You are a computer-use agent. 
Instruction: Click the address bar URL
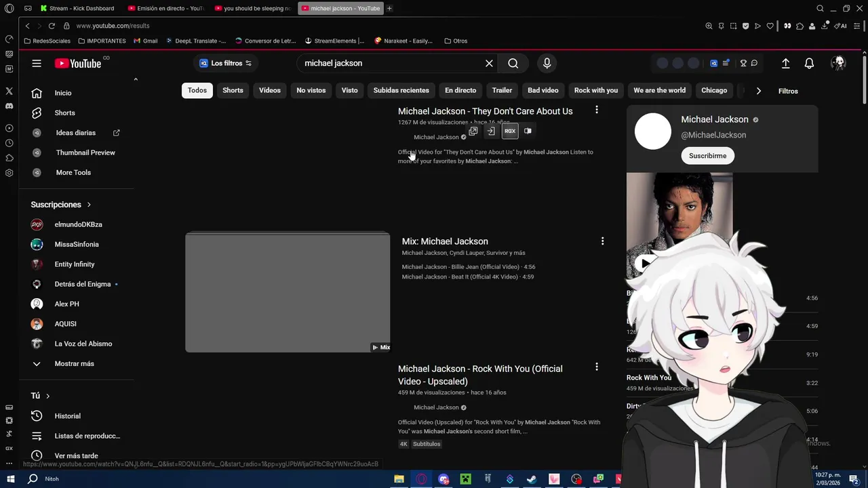113,26
